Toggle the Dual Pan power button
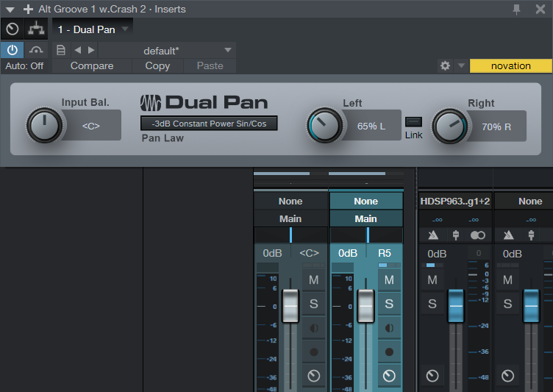 [13, 50]
